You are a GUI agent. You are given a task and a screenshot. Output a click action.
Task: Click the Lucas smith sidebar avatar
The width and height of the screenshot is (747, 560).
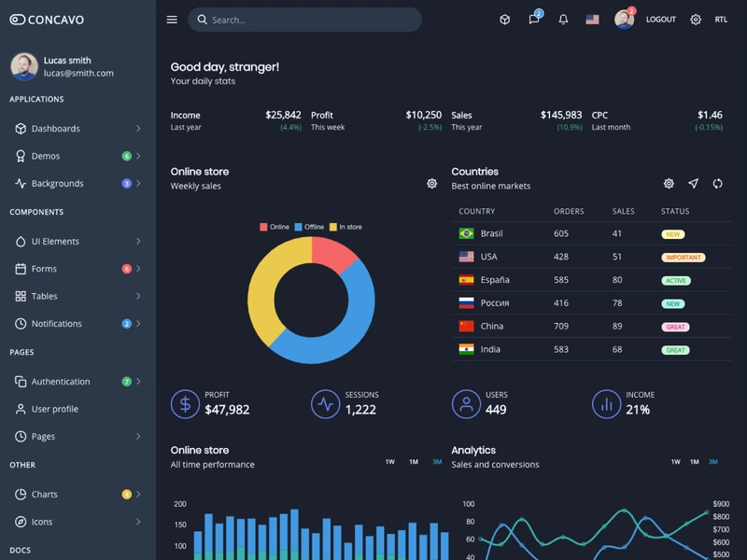coord(24,66)
